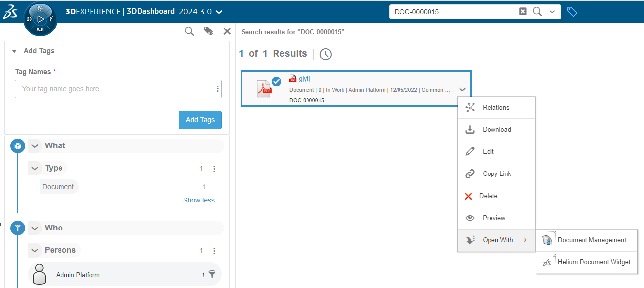Clear the search text with the X icon
Screen dimensions: 644x288
523,12
